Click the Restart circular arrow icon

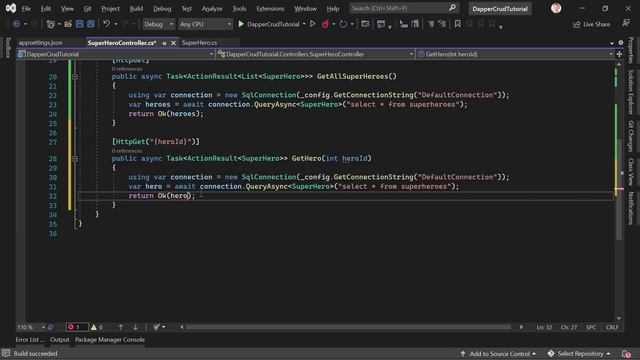343,24
